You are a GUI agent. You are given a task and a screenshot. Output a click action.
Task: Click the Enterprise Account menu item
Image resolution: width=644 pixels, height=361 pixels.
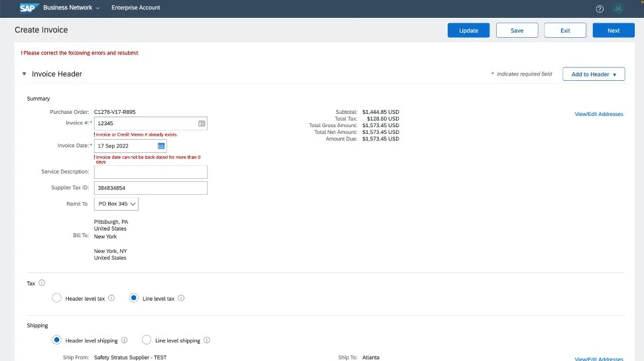point(135,8)
